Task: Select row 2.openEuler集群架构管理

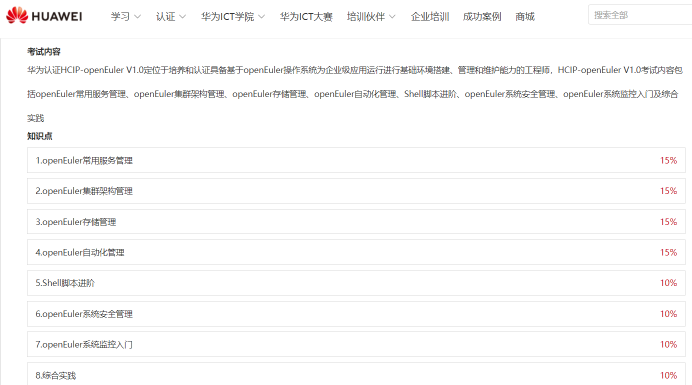Action: click(356, 191)
